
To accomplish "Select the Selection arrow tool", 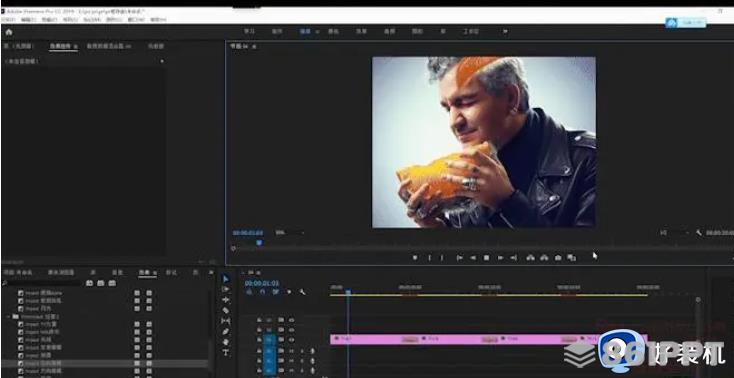I will click(x=226, y=279).
